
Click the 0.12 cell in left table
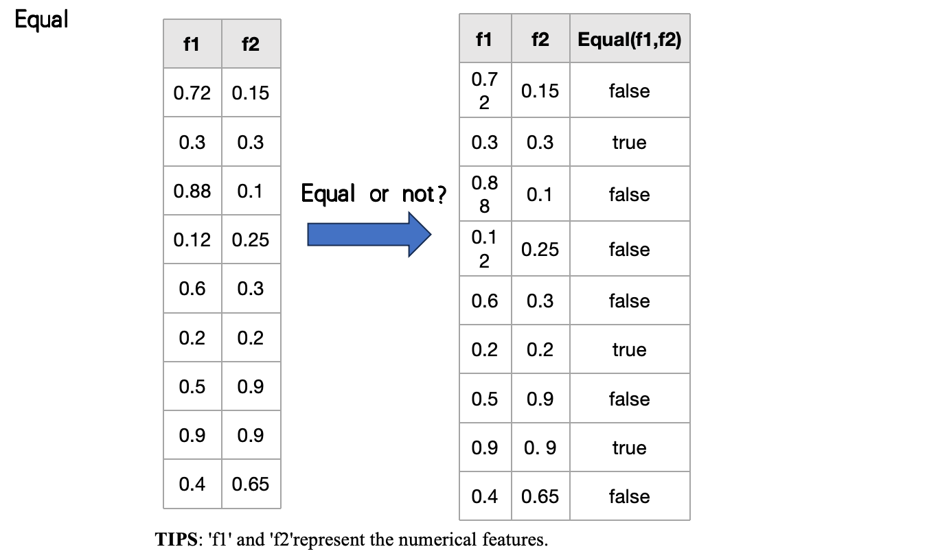pyautogui.click(x=192, y=240)
